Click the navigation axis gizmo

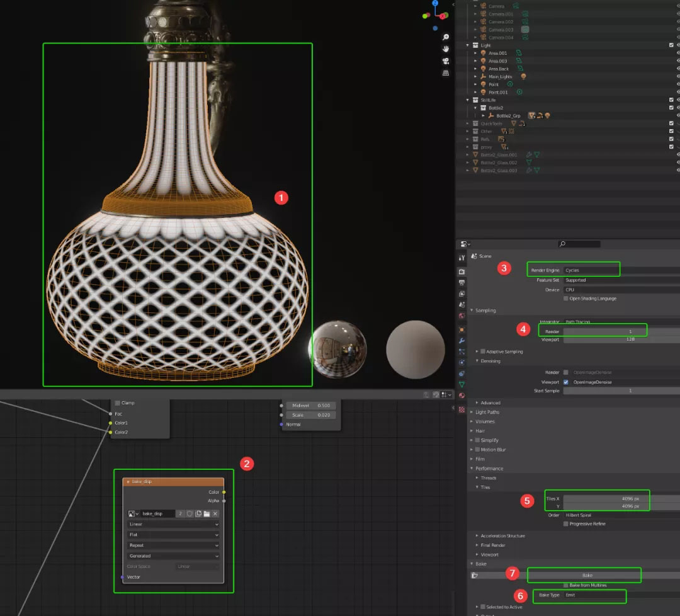click(x=436, y=14)
